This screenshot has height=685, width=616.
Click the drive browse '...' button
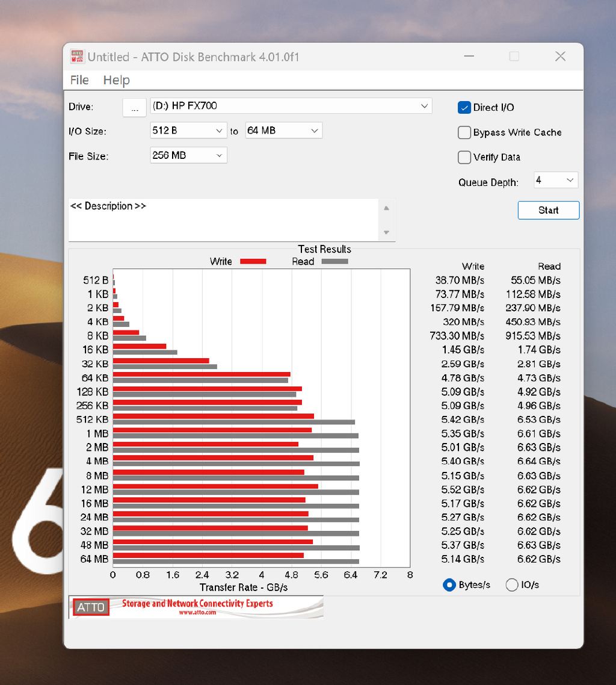pos(135,108)
